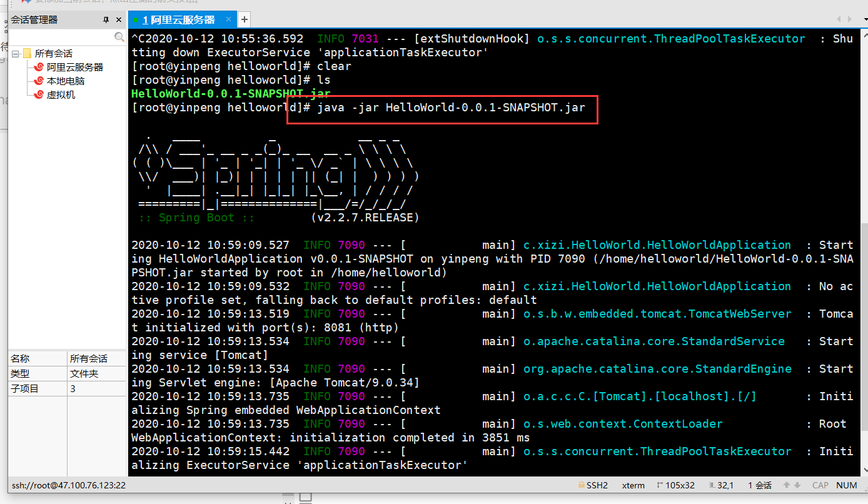Click the NUM indicator in status bar
This screenshot has height=504, width=868.
[x=847, y=485]
